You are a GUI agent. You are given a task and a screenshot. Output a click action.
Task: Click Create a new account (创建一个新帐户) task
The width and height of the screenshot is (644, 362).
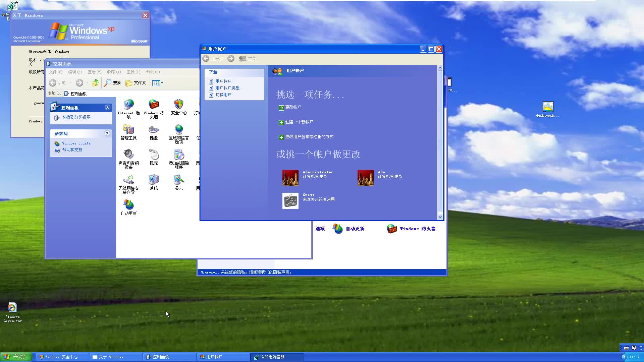pyautogui.click(x=299, y=122)
